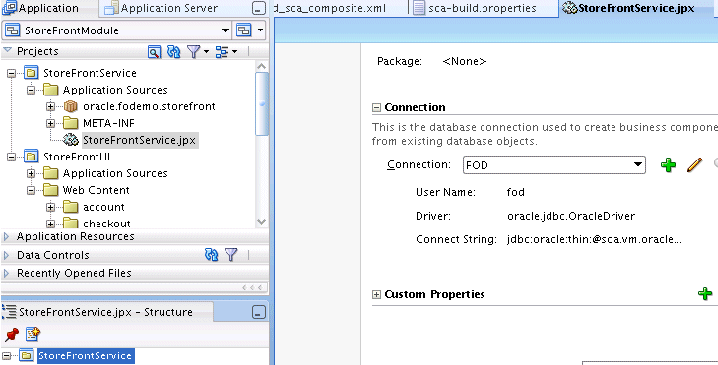Collapse the StoreFrontUI project node
This screenshot has height=365, width=718.
11,157
